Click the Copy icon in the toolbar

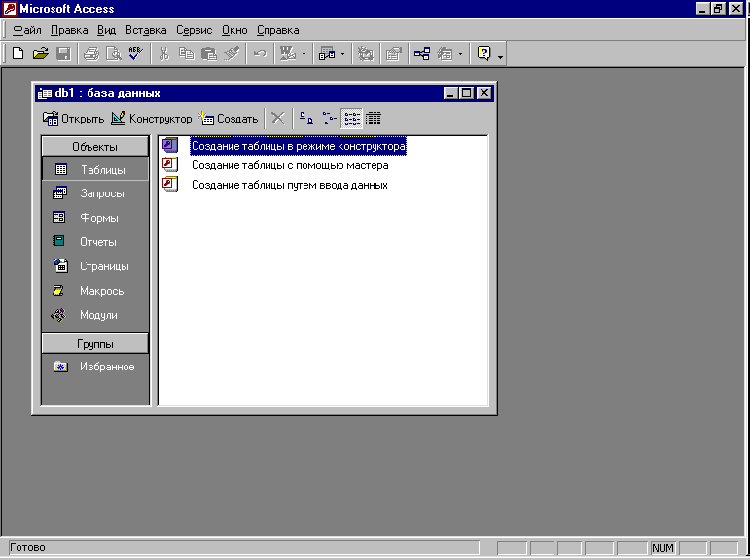coord(186,53)
